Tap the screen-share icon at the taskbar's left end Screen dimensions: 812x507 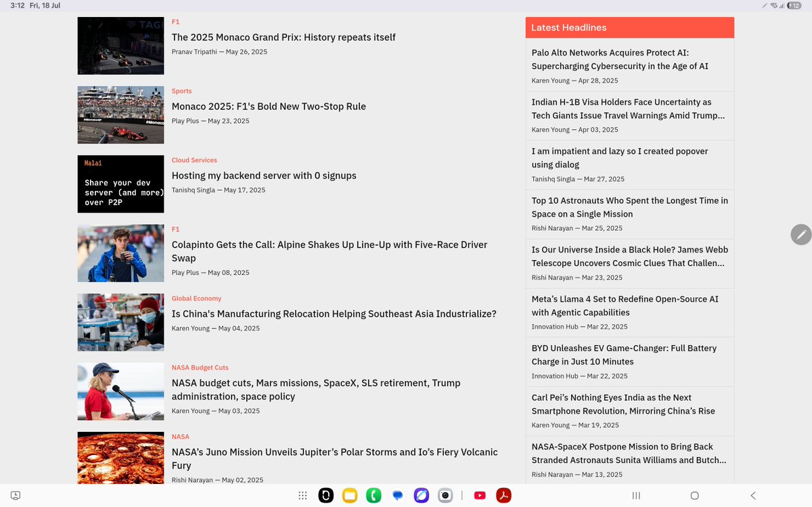pyautogui.click(x=16, y=495)
